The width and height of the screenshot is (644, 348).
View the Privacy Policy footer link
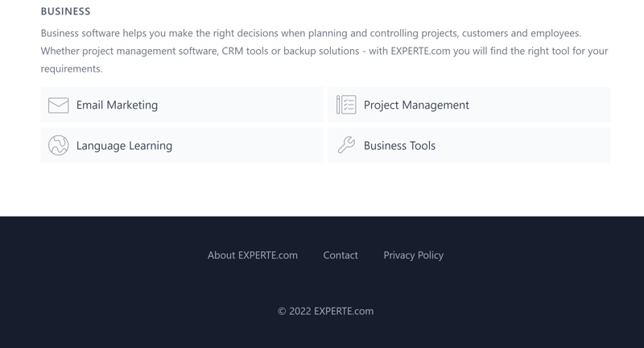(x=414, y=255)
